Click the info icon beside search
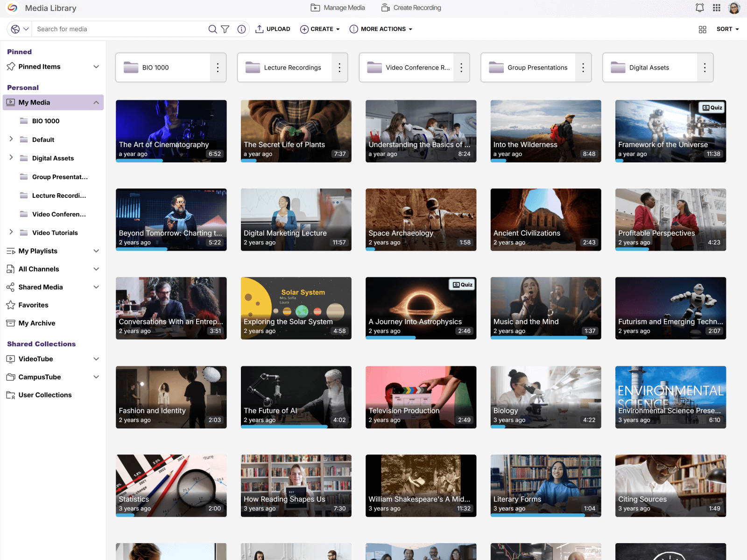 (x=241, y=29)
